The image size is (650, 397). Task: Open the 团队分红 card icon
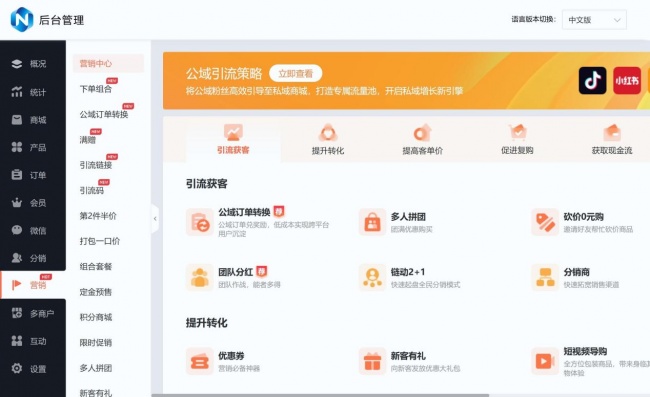pos(199,278)
